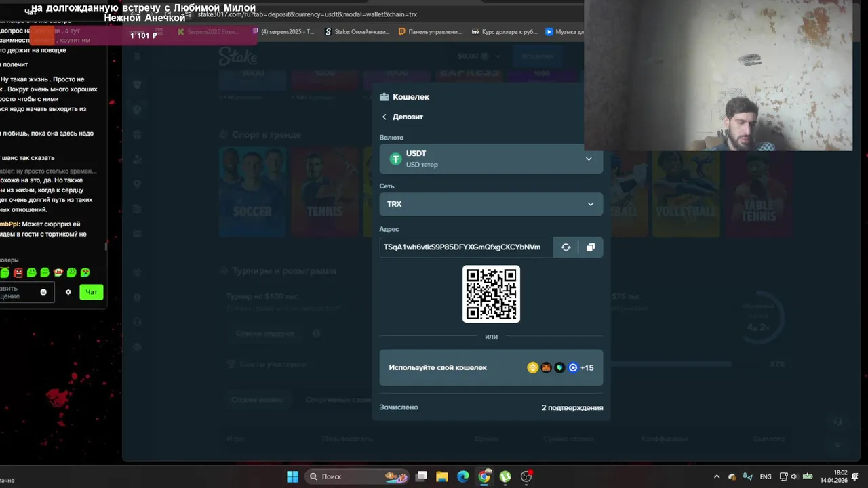Switch ENG input language
The width and height of the screenshot is (868, 488).
click(766, 476)
